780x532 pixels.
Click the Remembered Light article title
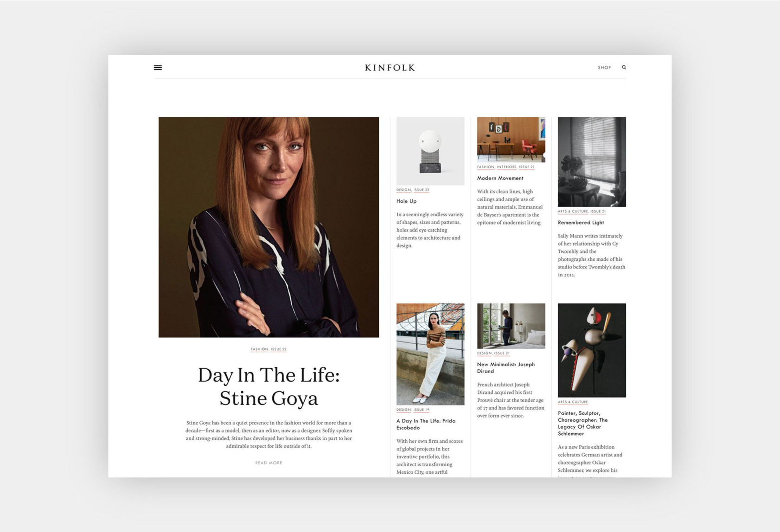(x=581, y=223)
